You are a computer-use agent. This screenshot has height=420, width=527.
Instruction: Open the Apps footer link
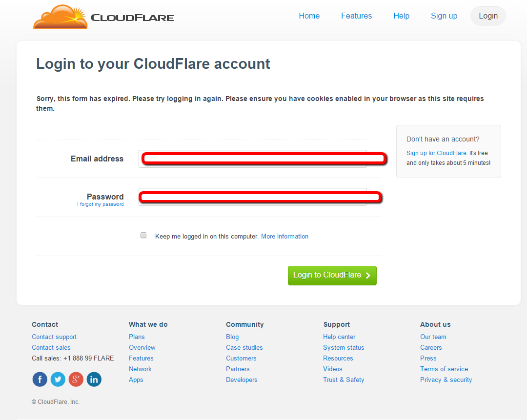pyautogui.click(x=136, y=380)
